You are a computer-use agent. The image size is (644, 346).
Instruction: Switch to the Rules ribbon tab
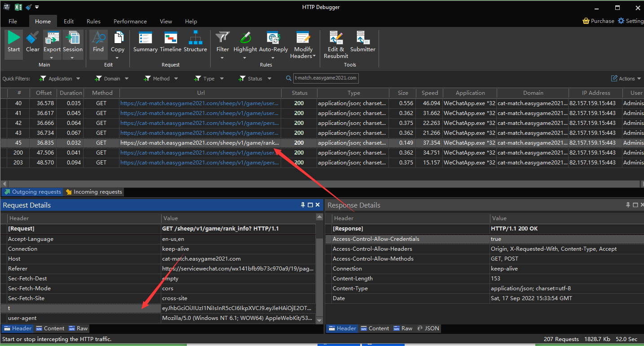coord(93,21)
